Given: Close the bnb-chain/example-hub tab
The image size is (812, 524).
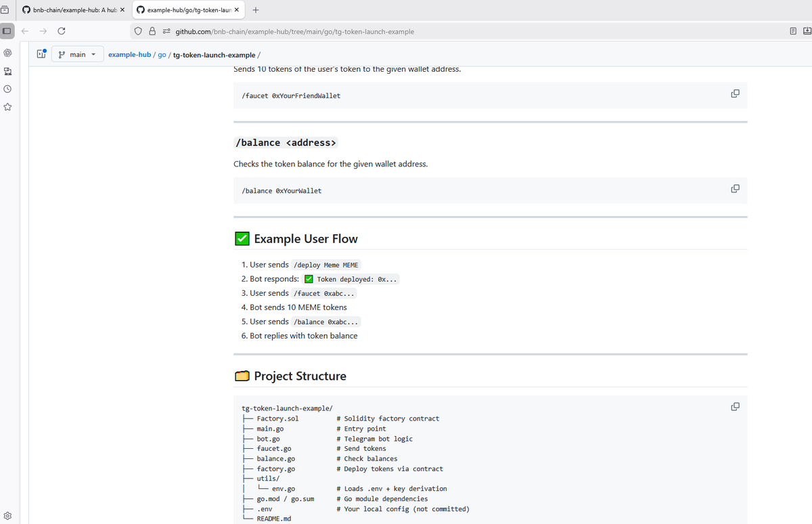Looking at the screenshot, I should click(122, 10).
